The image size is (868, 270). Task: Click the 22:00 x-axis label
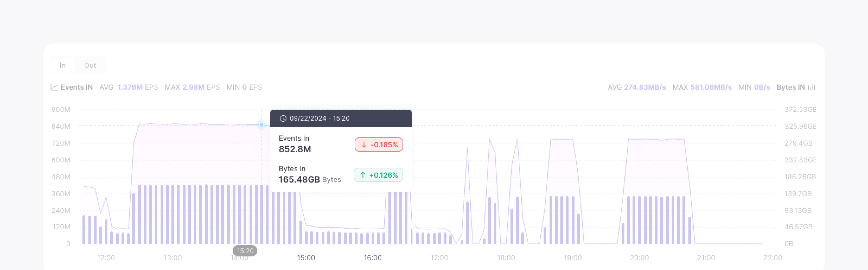773,258
